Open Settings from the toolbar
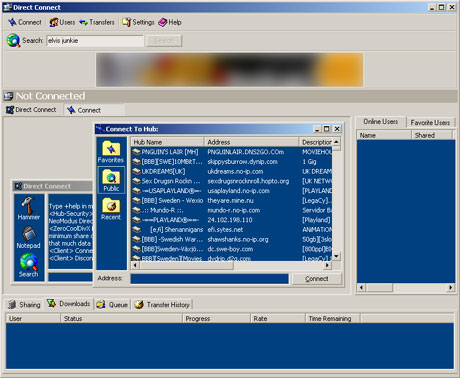The height and width of the screenshot is (378, 460). coord(138,22)
